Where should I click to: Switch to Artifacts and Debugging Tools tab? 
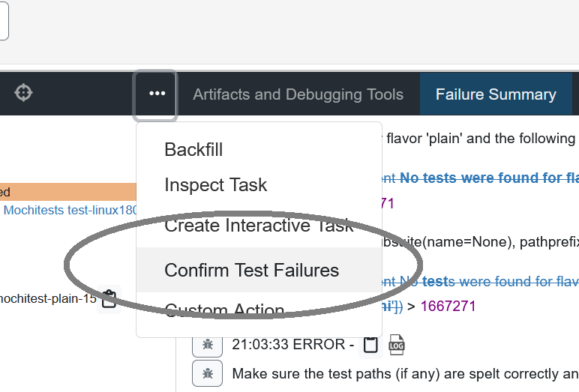point(298,94)
